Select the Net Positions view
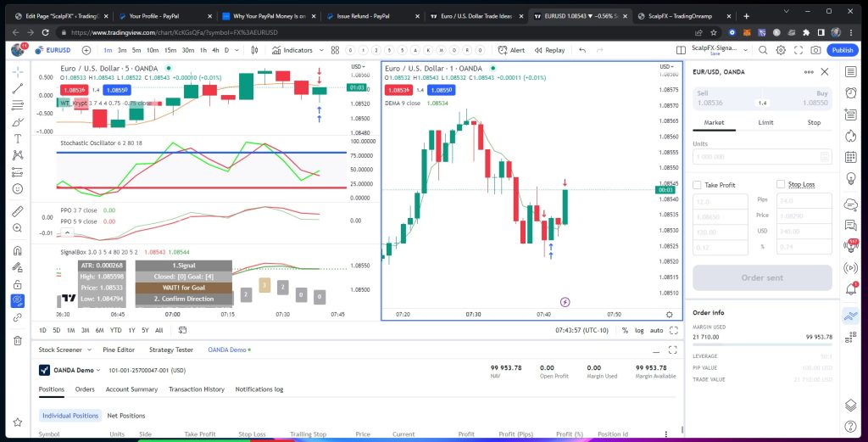This screenshot has height=442, width=868. click(125, 416)
